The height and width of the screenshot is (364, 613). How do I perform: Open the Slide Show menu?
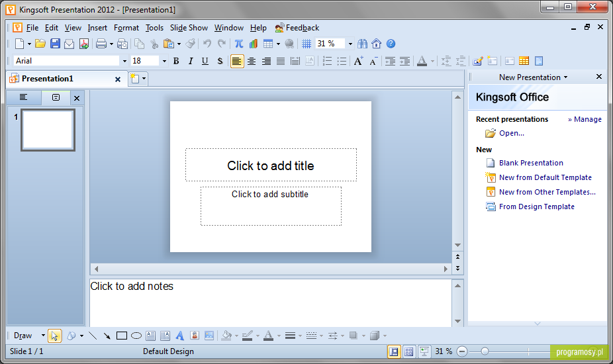(189, 28)
